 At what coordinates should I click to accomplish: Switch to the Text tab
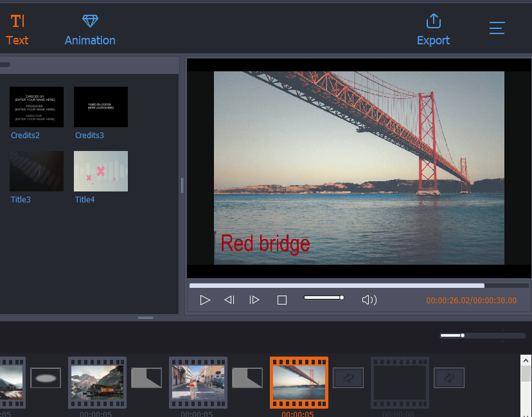coord(17,28)
